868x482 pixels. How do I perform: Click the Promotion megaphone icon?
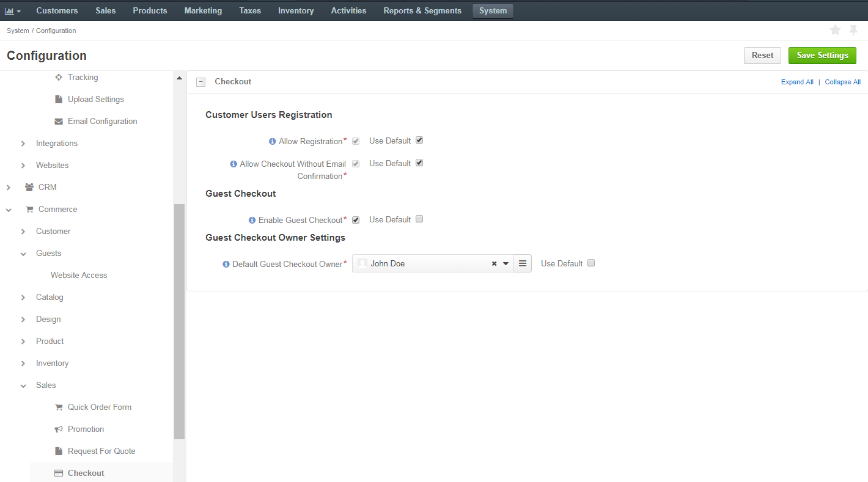pyautogui.click(x=59, y=429)
